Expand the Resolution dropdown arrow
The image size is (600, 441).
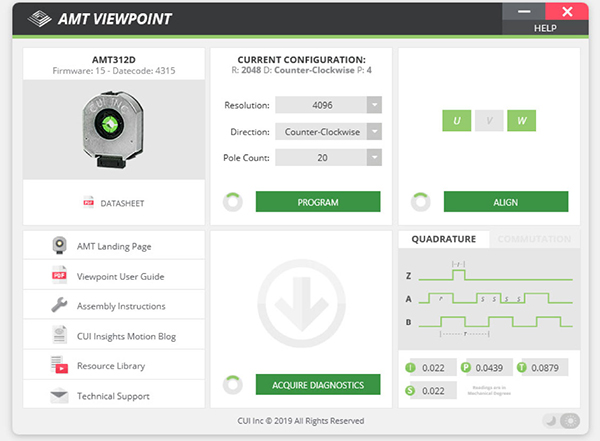[x=374, y=105]
